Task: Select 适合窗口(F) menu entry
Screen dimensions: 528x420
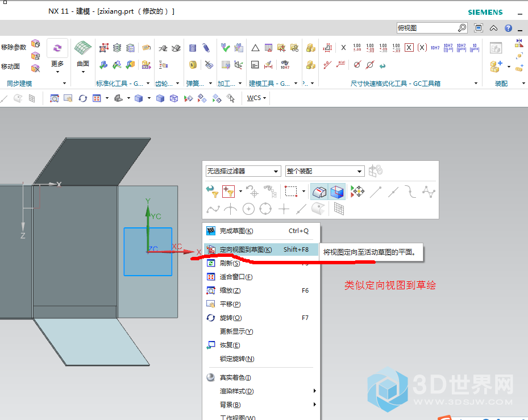Action: point(261,277)
